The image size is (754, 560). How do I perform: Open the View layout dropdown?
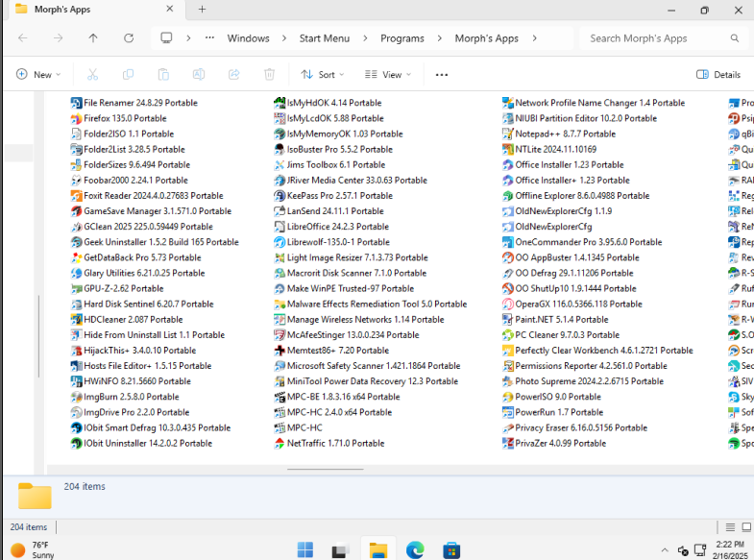[388, 75]
